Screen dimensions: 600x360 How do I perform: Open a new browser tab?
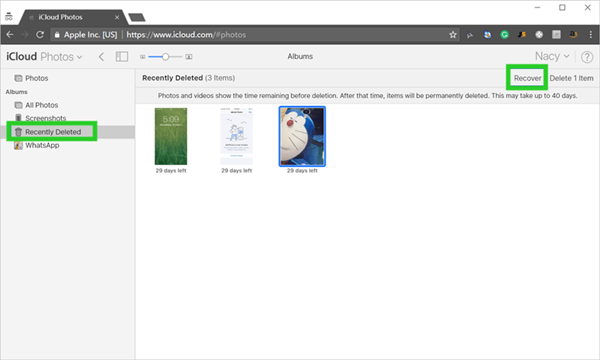[x=137, y=17]
